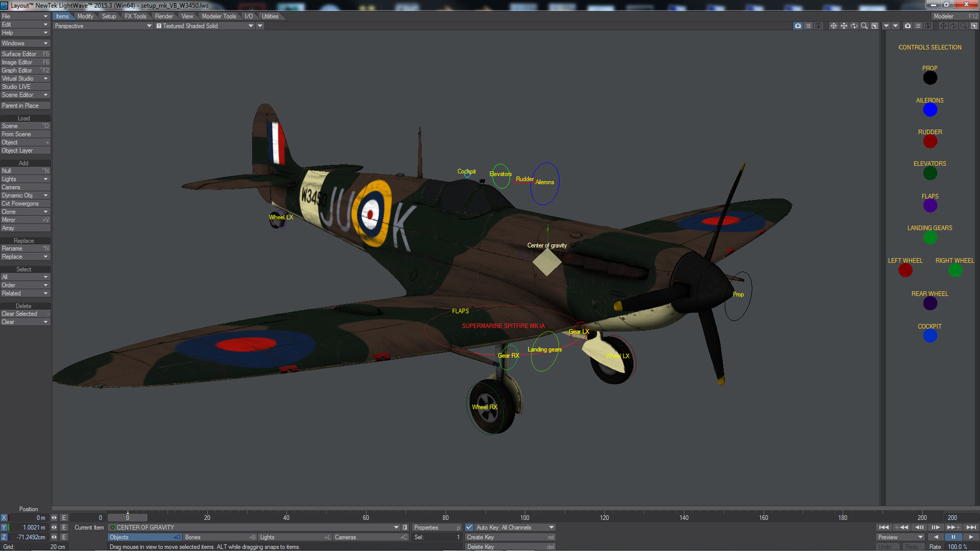Click the X channel envelope E button

pyautogui.click(x=64, y=517)
